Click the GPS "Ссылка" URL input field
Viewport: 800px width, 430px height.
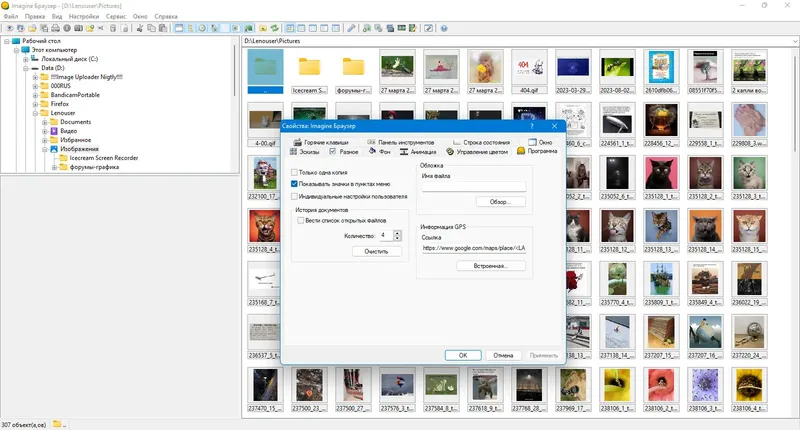coord(473,248)
